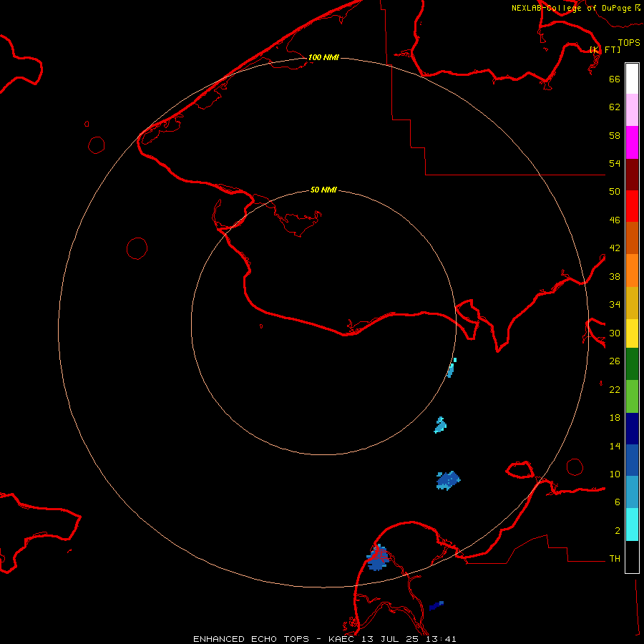This screenshot has height=644, width=644.
Task: Click the "38" legend value
Action: (615, 276)
